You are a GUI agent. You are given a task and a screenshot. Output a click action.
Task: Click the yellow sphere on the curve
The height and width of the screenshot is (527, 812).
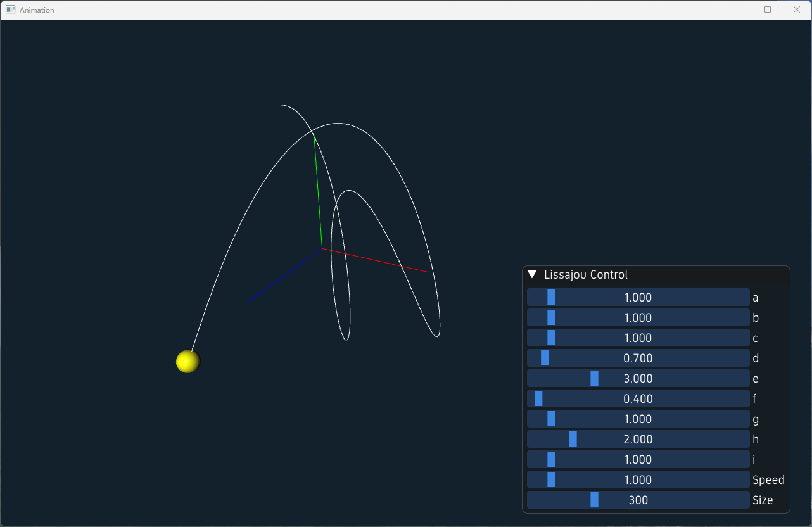(x=187, y=361)
